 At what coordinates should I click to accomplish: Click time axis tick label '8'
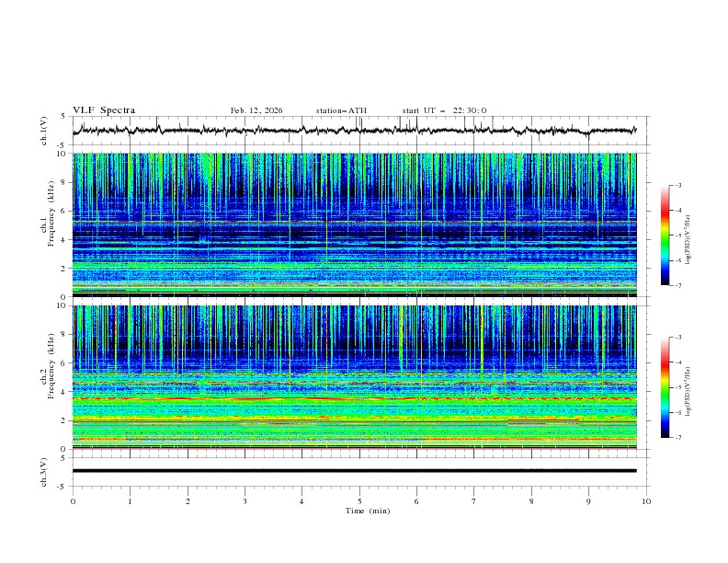coord(531,501)
